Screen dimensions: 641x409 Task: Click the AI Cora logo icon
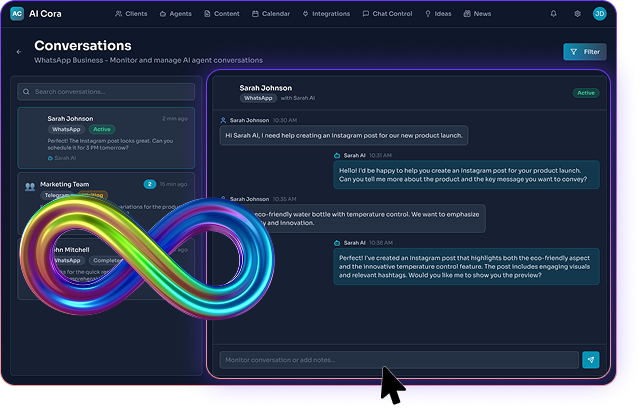[x=17, y=14]
